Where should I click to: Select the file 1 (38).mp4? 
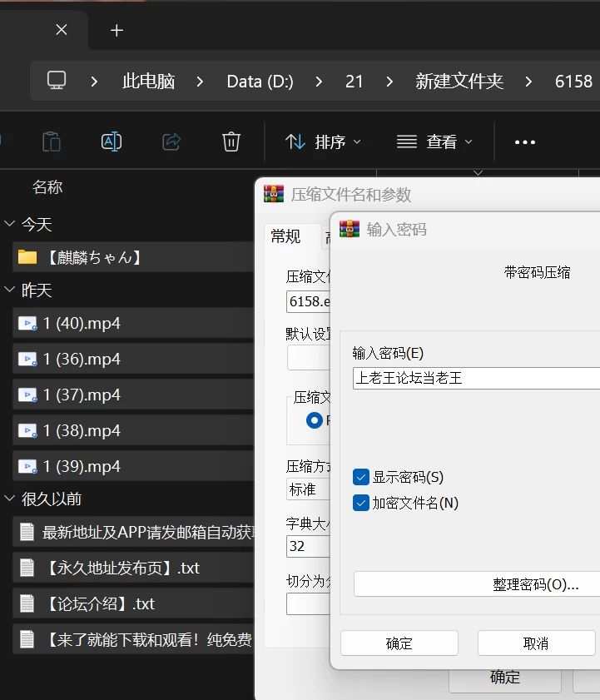[x=133, y=430]
